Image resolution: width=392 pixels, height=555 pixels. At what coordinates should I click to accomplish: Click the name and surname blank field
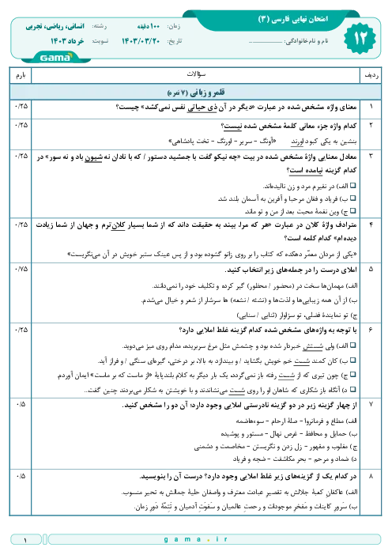click(266, 42)
